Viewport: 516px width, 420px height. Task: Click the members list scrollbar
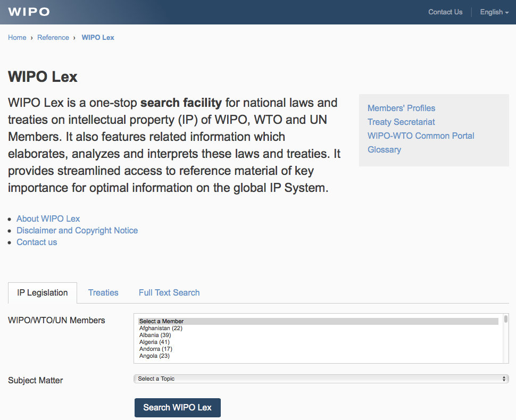pos(505,338)
